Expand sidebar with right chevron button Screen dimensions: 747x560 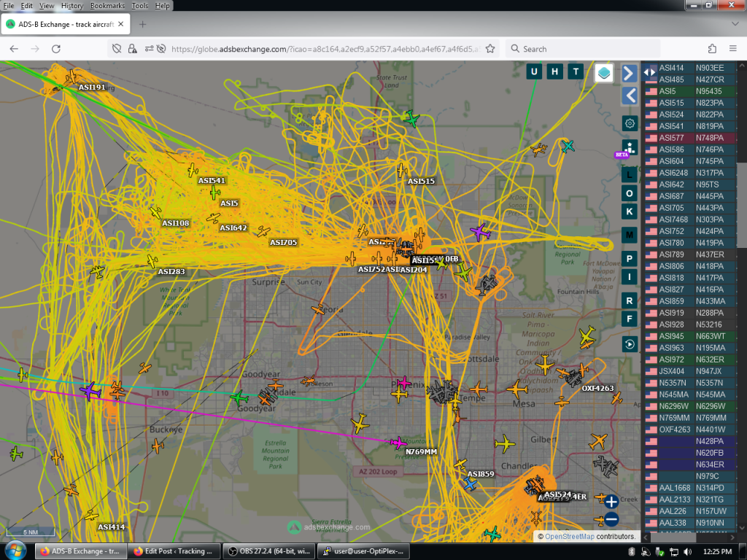pyautogui.click(x=630, y=74)
